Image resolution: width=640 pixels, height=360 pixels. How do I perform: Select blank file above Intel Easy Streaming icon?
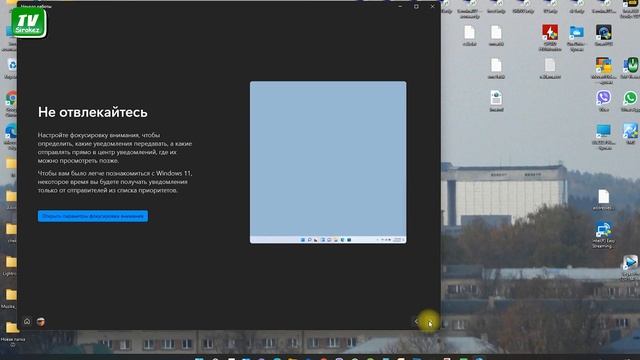pyautogui.click(x=603, y=199)
